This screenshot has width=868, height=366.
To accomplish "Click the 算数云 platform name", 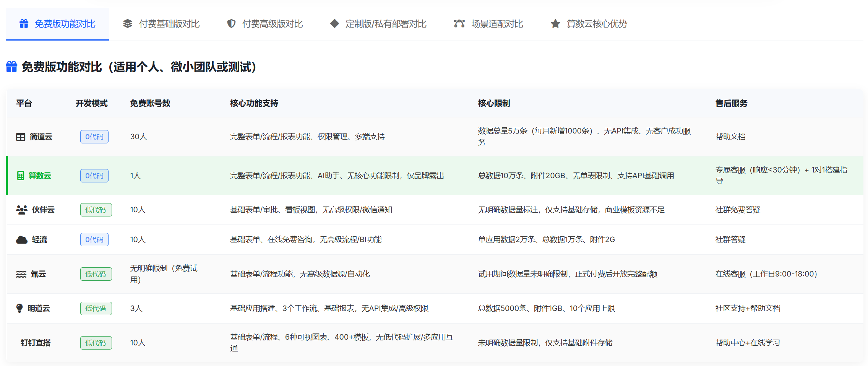I will [x=40, y=176].
